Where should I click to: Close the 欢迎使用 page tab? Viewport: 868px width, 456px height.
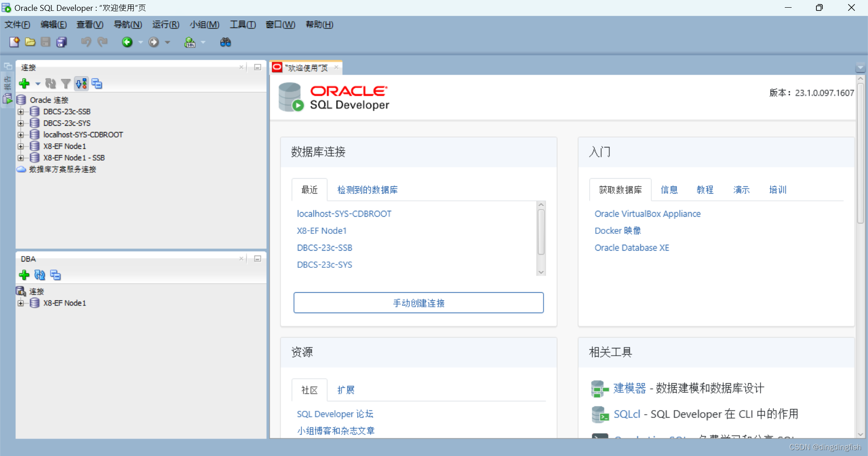coord(336,67)
